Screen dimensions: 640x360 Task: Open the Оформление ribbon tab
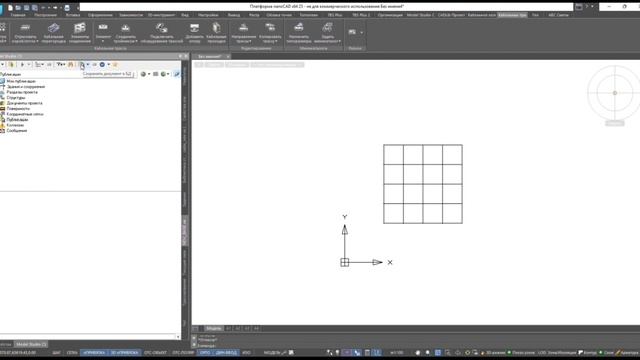tap(100, 15)
